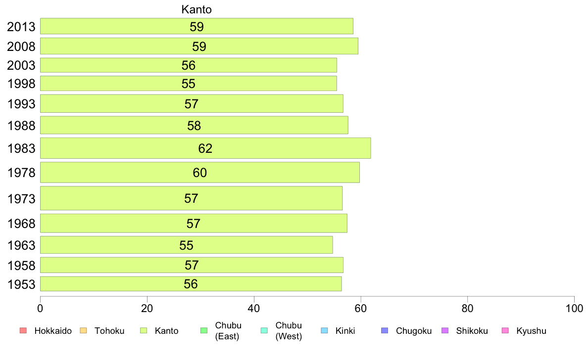
Task: Select the 1998 year axis label
Action: 21,84
